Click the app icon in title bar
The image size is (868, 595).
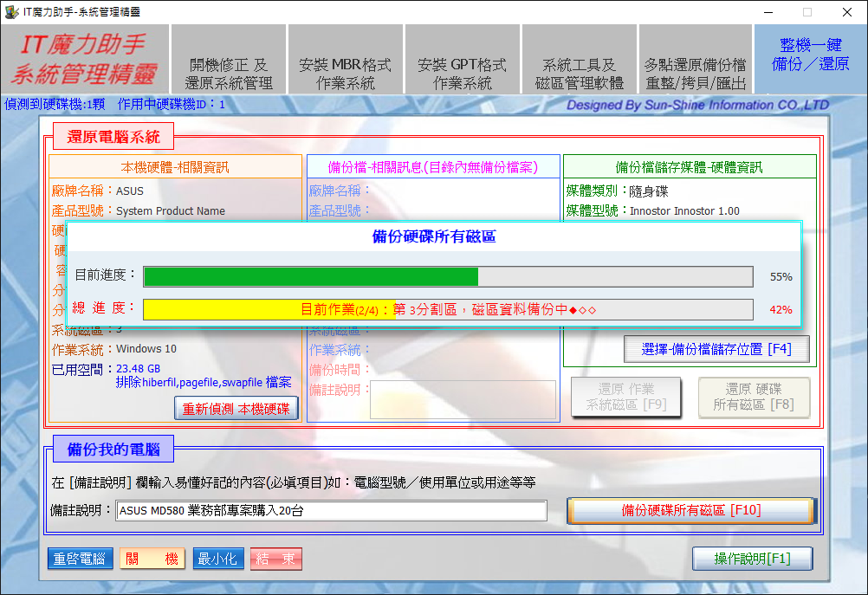[10, 12]
